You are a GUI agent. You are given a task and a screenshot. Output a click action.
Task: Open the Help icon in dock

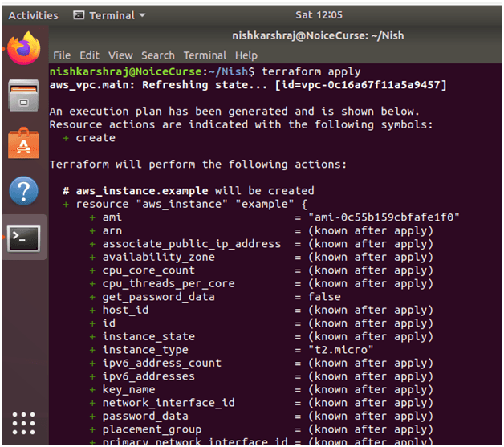[x=23, y=191]
